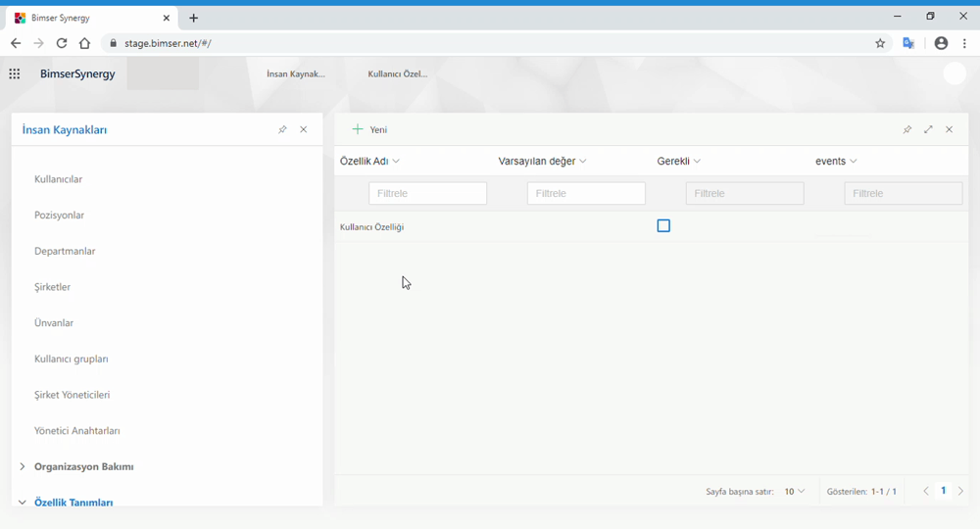Close the İnsan Kaynakları side panel

click(x=304, y=129)
